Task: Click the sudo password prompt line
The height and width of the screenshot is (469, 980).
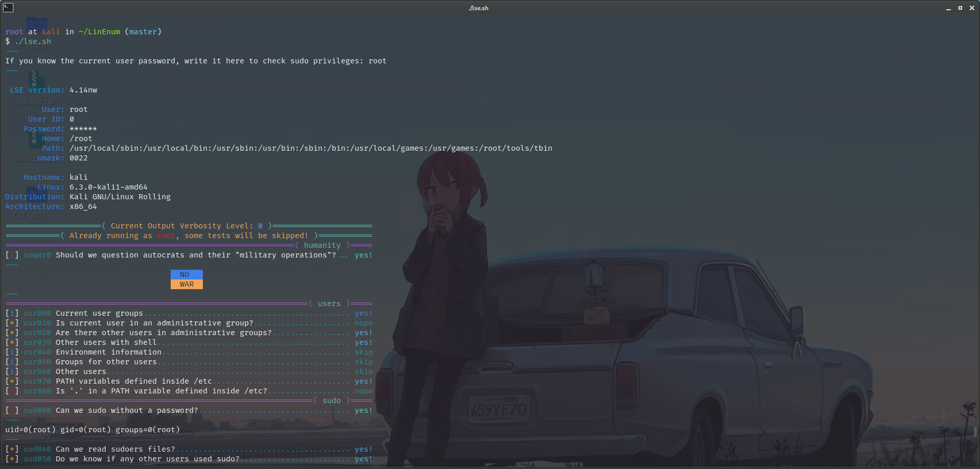Action: (196, 61)
